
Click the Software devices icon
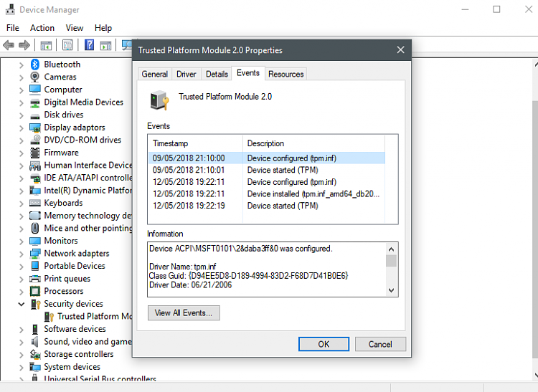click(34, 329)
